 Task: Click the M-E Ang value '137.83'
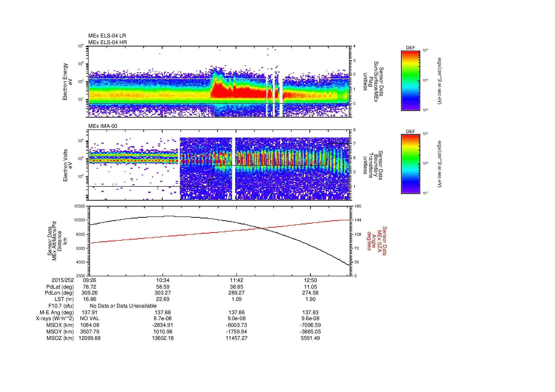click(x=310, y=313)
